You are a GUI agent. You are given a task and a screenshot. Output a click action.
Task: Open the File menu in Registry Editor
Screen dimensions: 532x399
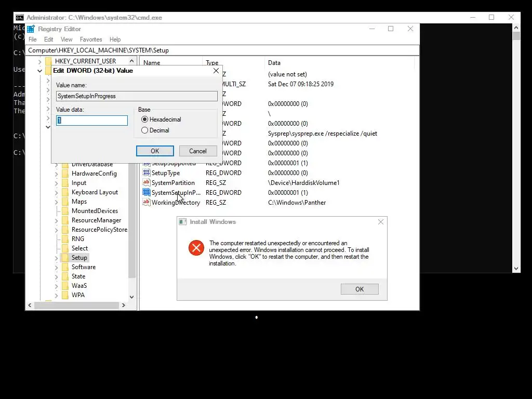(x=33, y=39)
